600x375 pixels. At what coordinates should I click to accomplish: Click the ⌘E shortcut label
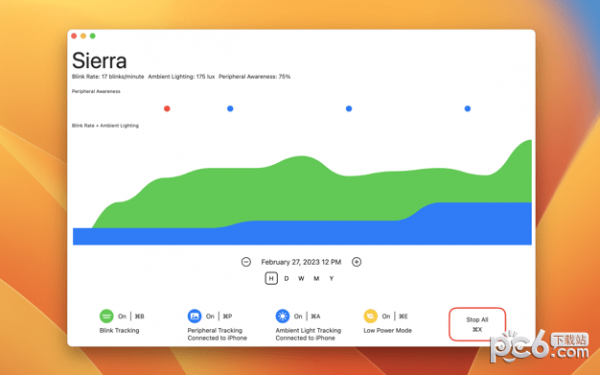point(403,316)
